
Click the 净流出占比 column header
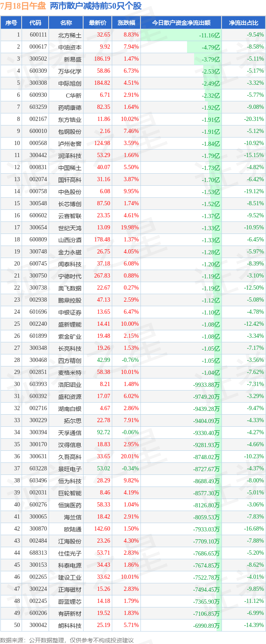click(x=244, y=23)
